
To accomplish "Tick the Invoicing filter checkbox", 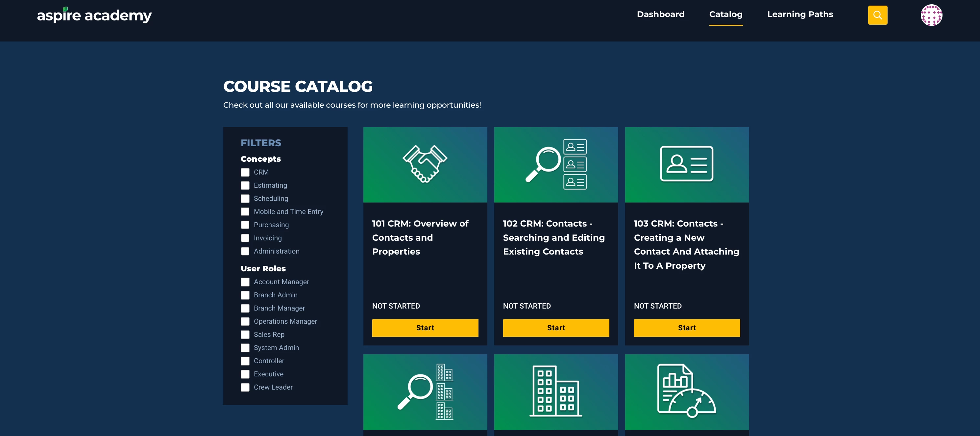I will pos(245,238).
